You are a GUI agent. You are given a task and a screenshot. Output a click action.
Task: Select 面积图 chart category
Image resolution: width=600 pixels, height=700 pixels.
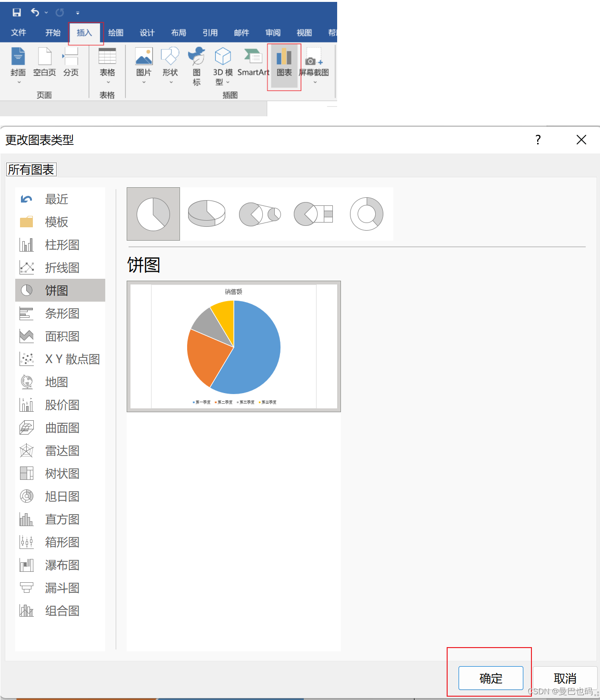(x=60, y=336)
